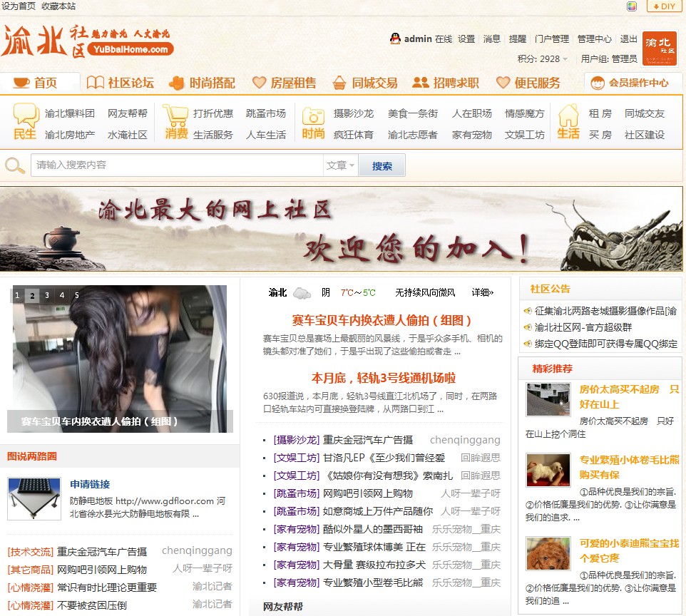
Task: Open 提醒 in user bar
Action: pos(518,39)
